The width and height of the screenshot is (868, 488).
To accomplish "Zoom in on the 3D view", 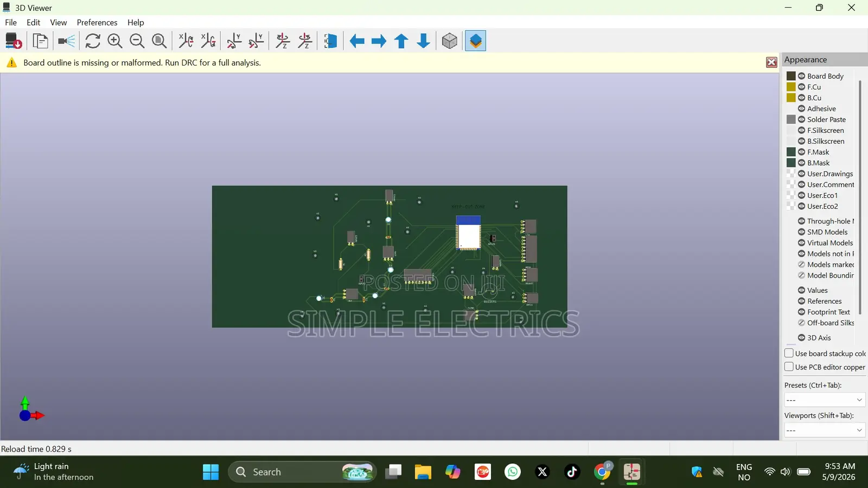I will pos(115,41).
